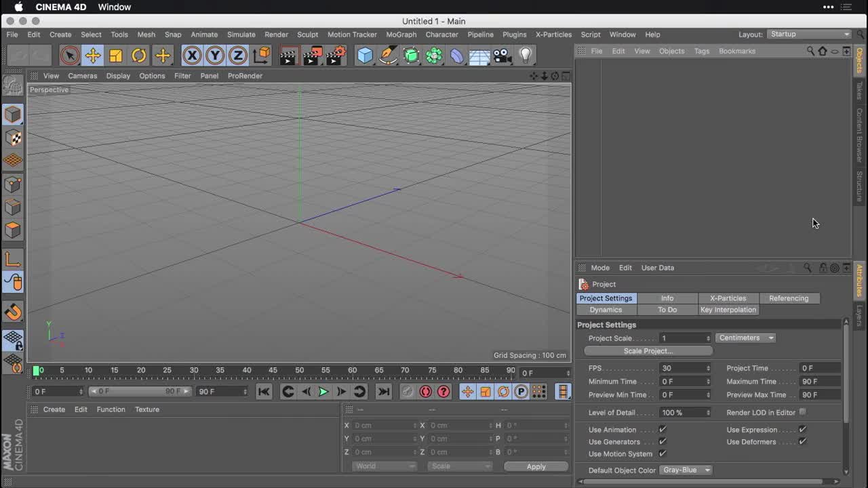
Task: Click the Apply button in coordinates panel
Action: click(536, 466)
